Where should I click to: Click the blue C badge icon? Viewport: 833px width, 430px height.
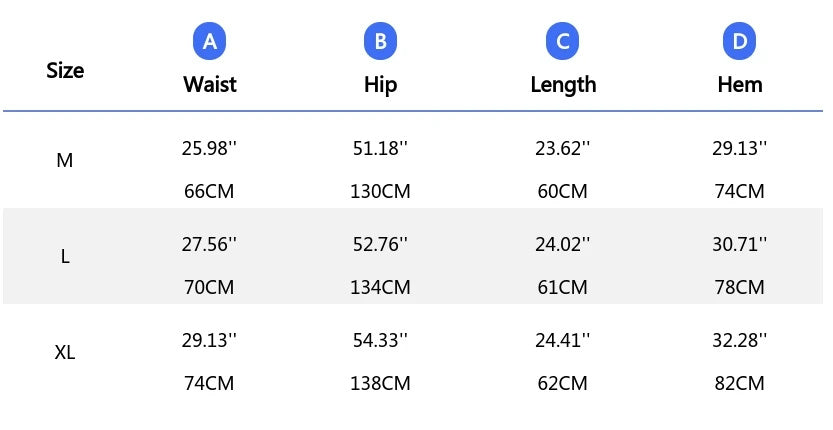[563, 42]
